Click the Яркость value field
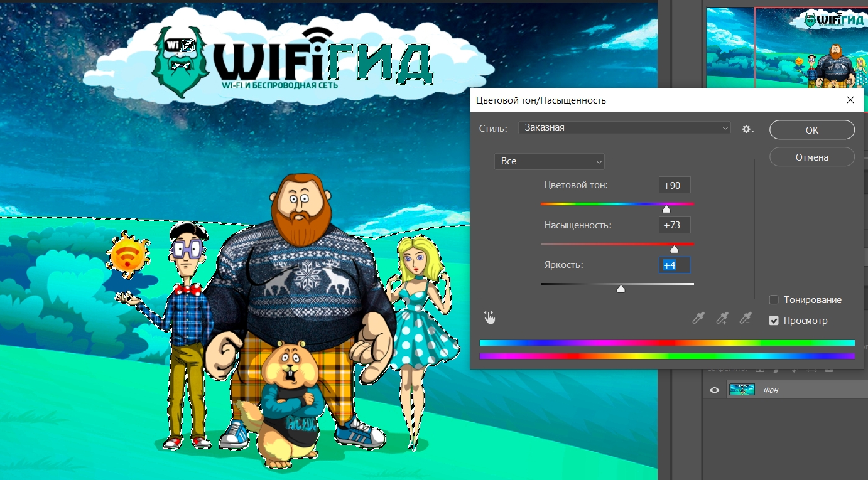 click(x=675, y=265)
